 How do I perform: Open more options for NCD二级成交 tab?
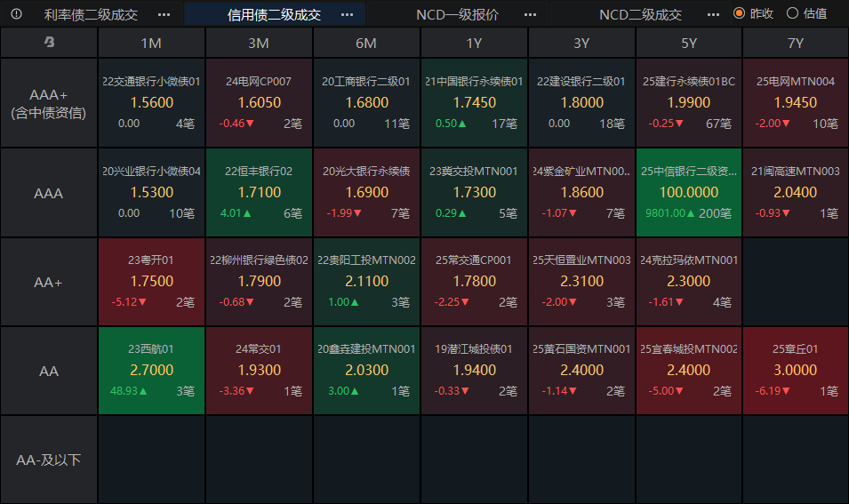point(713,14)
